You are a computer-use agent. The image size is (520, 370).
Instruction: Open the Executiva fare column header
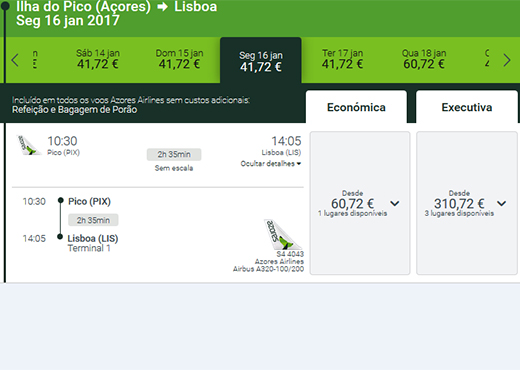pos(467,107)
